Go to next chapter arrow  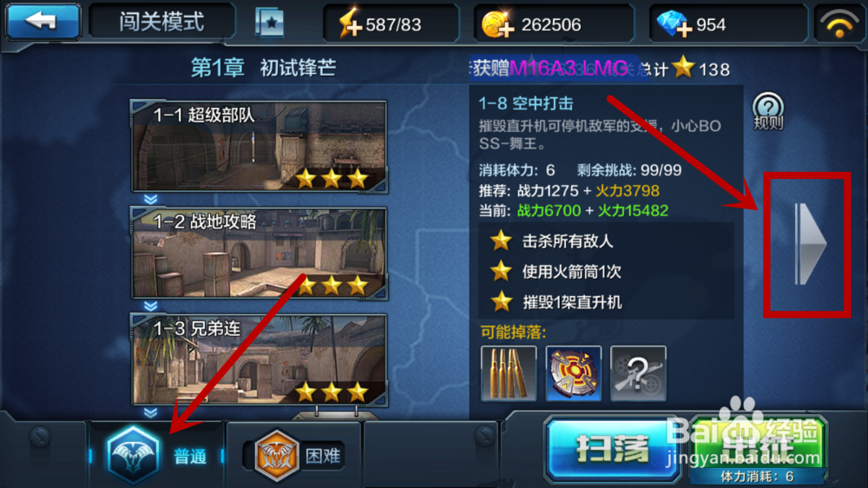809,244
